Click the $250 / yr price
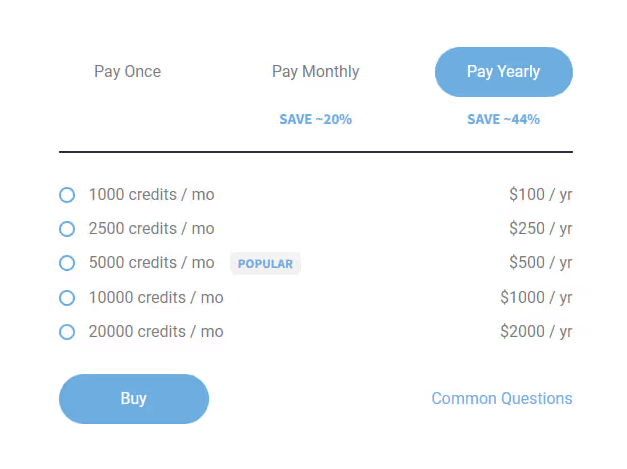The image size is (627, 469). point(540,229)
